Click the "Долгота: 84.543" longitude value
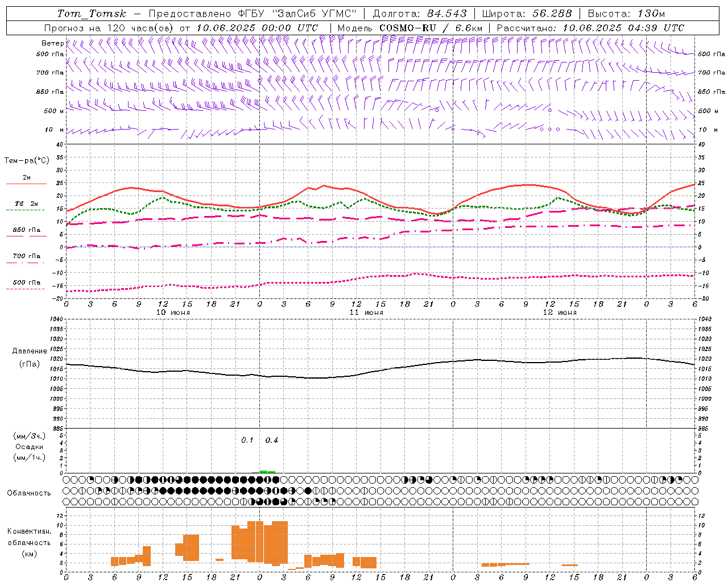This screenshot has width=728, height=582. tap(420, 14)
